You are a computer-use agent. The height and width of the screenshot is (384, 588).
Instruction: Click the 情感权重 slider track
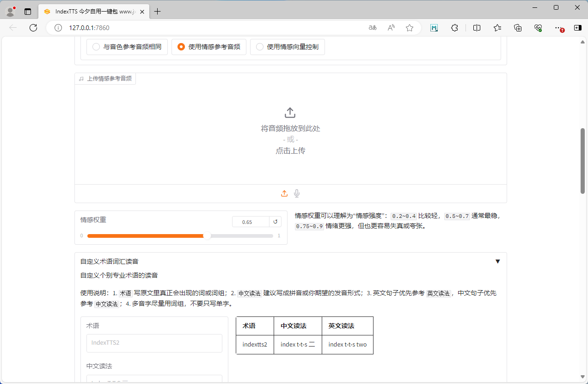point(180,236)
